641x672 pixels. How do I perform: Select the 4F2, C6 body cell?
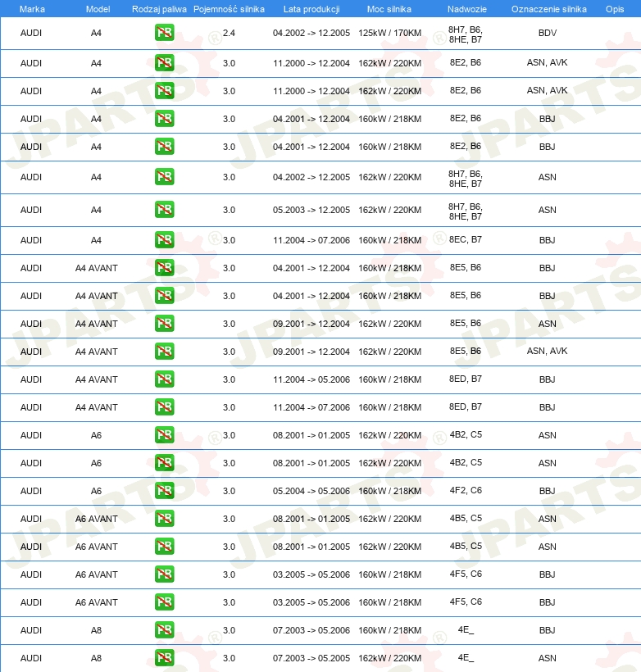click(466, 490)
